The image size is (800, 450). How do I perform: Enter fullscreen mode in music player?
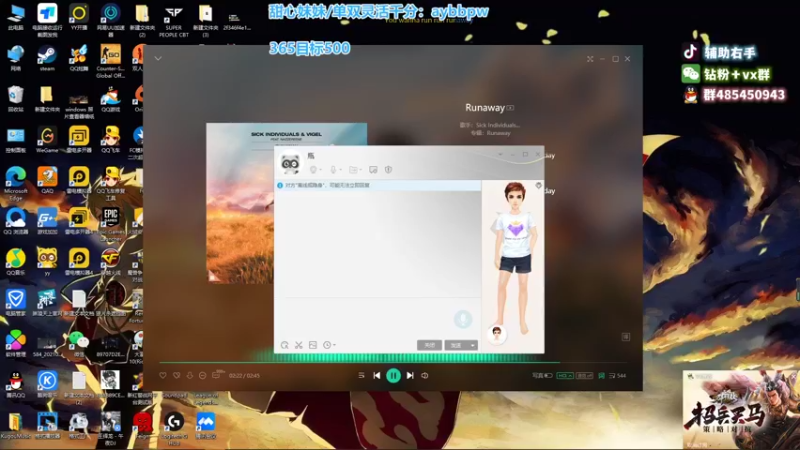(590, 59)
